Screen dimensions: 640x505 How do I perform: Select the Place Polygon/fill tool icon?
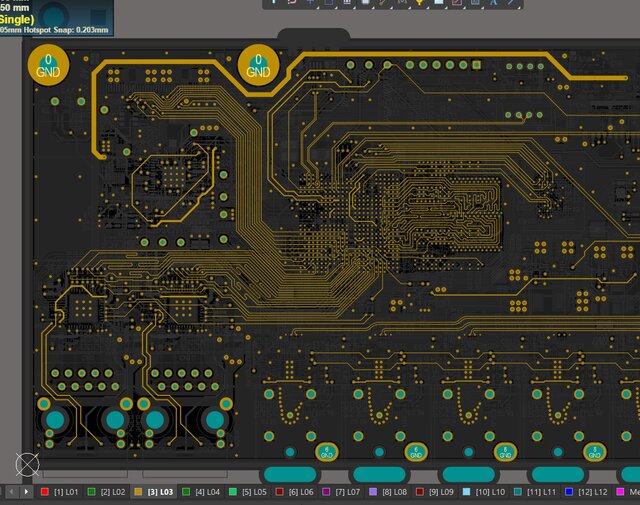[x=439, y=2]
